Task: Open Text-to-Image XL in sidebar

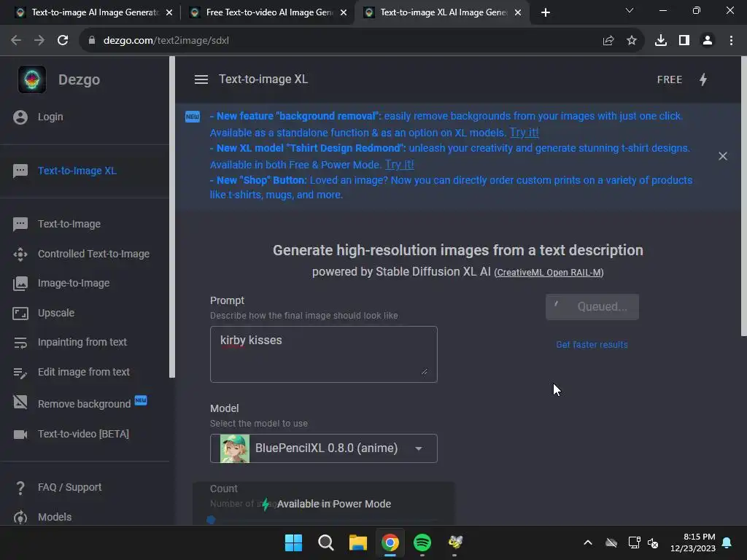Action: [x=77, y=171]
